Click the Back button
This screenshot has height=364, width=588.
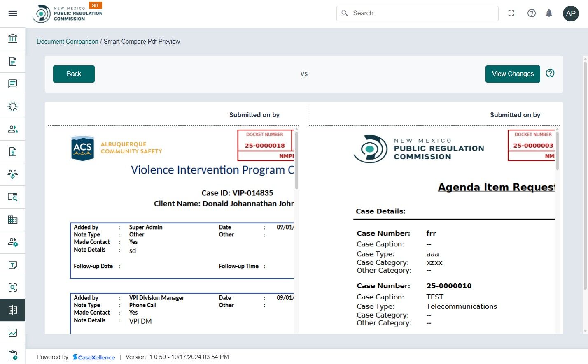[x=74, y=74]
